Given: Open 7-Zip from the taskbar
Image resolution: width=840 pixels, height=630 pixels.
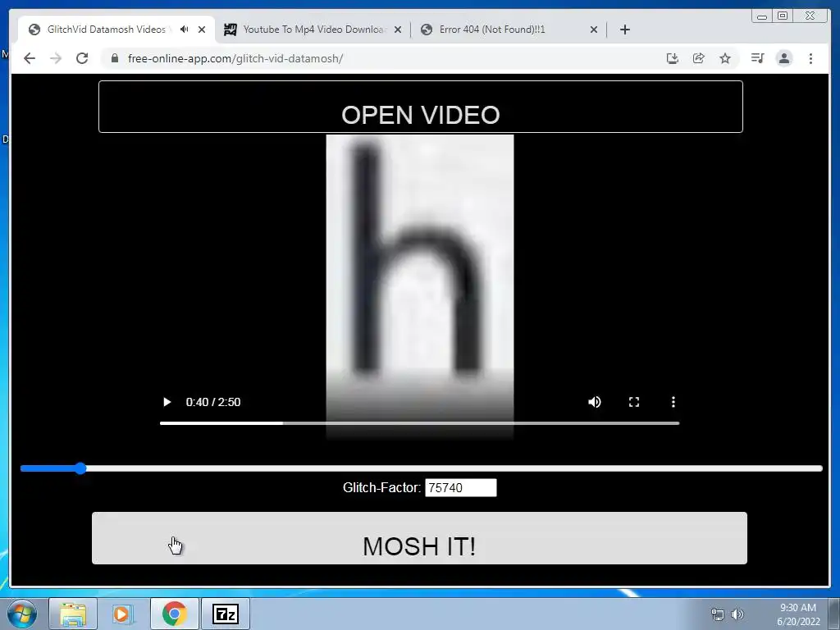Looking at the screenshot, I should click(x=225, y=614).
